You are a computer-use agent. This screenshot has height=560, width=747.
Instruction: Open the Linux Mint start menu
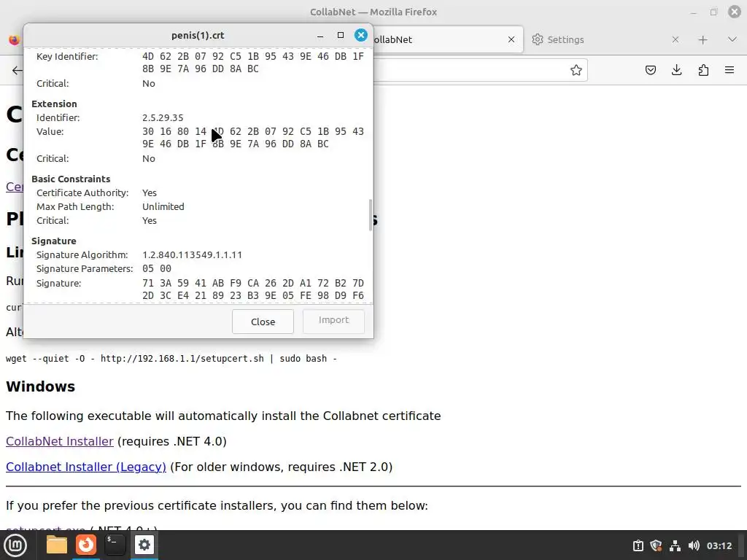(x=15, y=545)
